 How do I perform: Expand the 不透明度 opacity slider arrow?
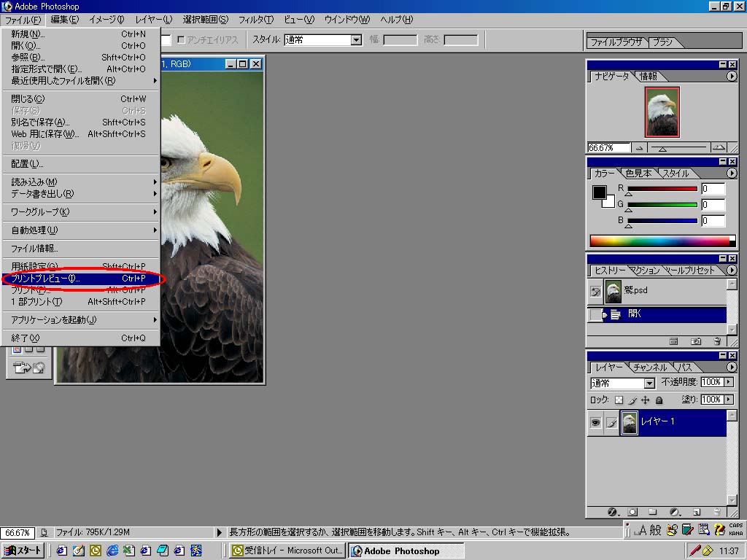[x=729, y=382]
